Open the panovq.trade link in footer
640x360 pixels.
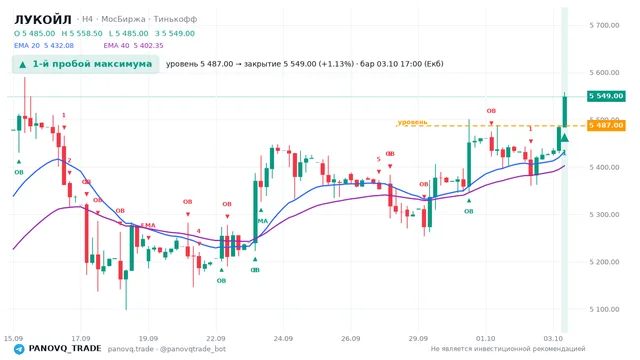[131, 349]
